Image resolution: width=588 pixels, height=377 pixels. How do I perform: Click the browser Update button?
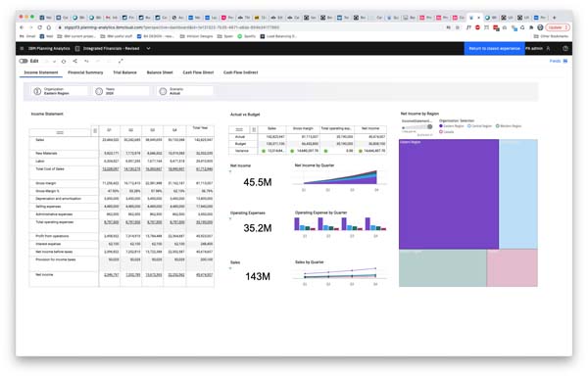coord(558,27)
